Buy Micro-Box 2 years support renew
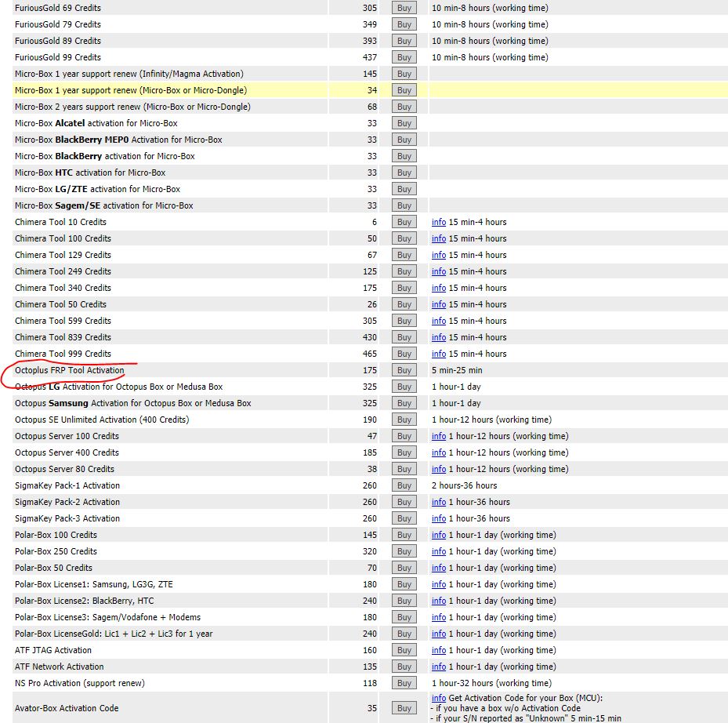The image size is (728, 723). tap(404, 107)
